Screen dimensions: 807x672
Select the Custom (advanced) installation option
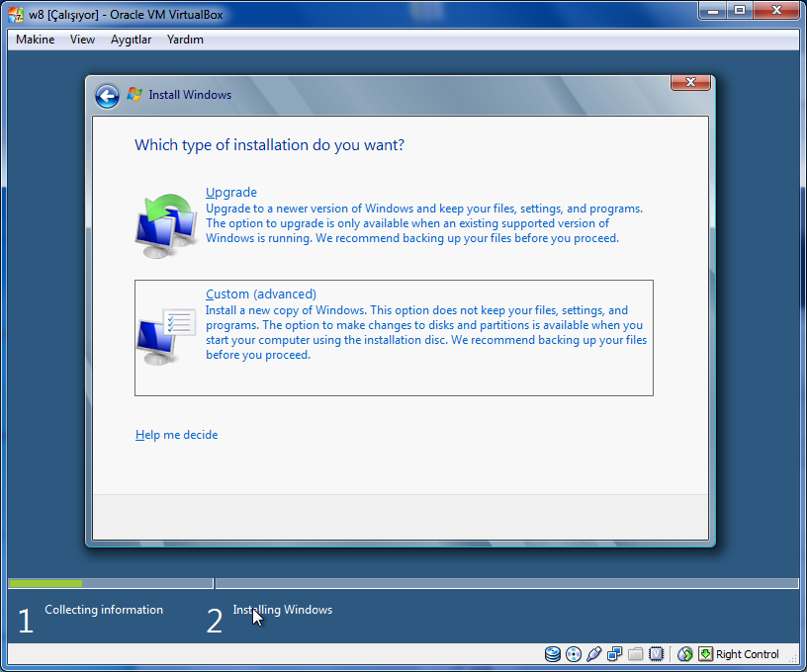coord(394,338)
